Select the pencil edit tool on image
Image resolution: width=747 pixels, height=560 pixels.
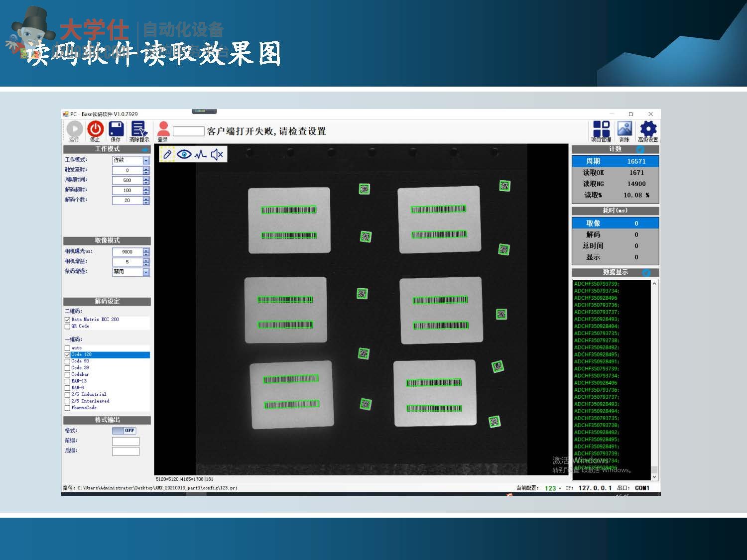(167, 154)
